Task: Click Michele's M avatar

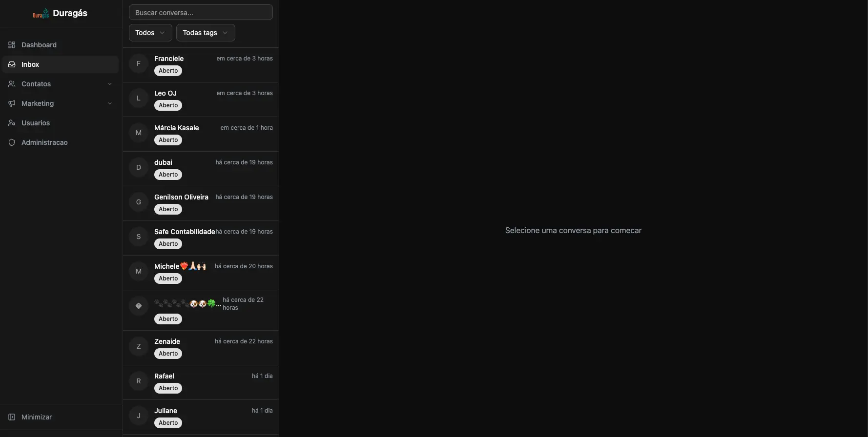Action: coord(139,271)
